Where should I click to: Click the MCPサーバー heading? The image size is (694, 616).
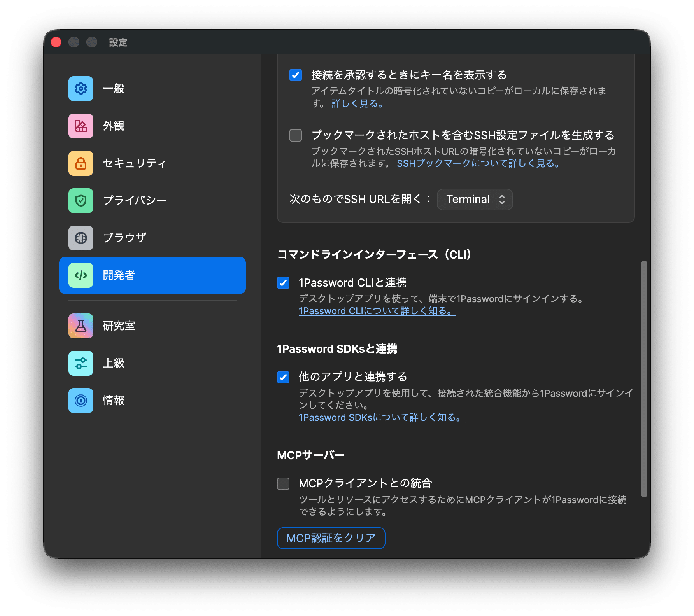[x=311, y=455]
